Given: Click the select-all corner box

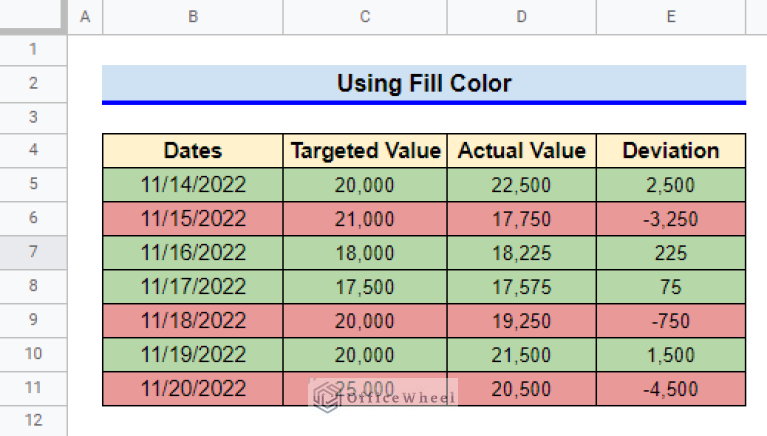Looking at the screenshot, I should click(33, 16).
